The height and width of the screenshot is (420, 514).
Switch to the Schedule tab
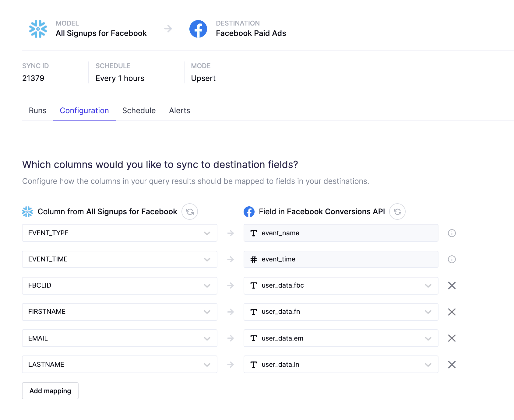139,110
